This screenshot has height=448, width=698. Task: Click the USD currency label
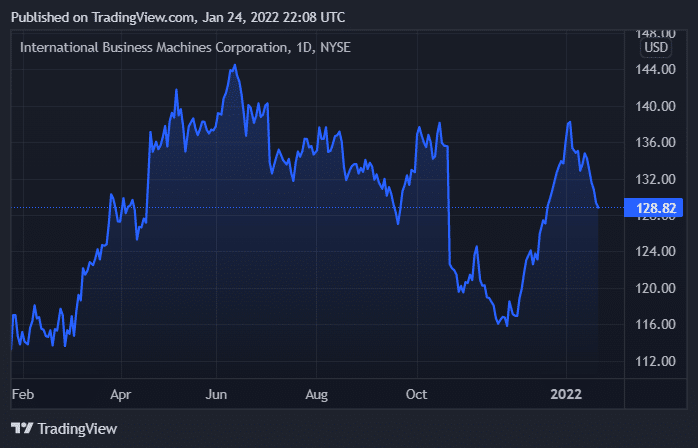[656, 47]
